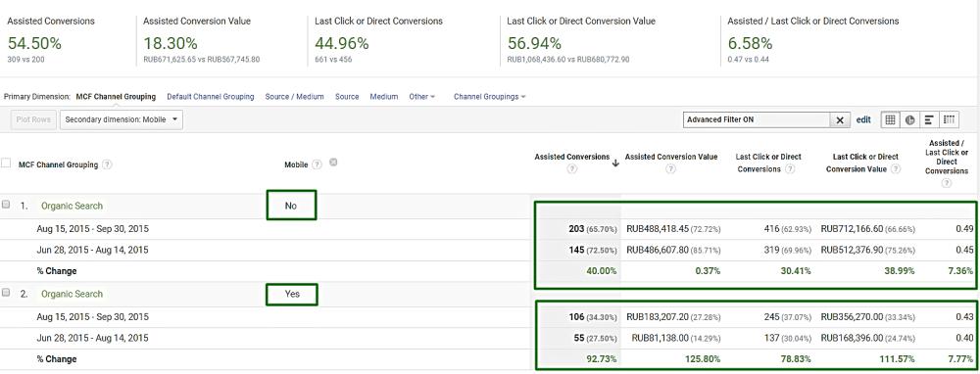The height and width of the screenshot is (374, 980).
Task: Click the 111.57% change value
Action: 896,359
